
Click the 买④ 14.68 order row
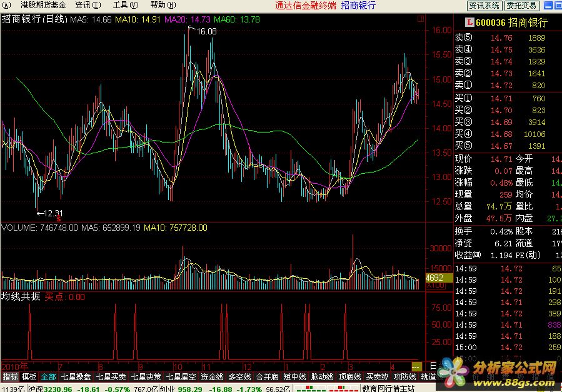tap(500, 134)
